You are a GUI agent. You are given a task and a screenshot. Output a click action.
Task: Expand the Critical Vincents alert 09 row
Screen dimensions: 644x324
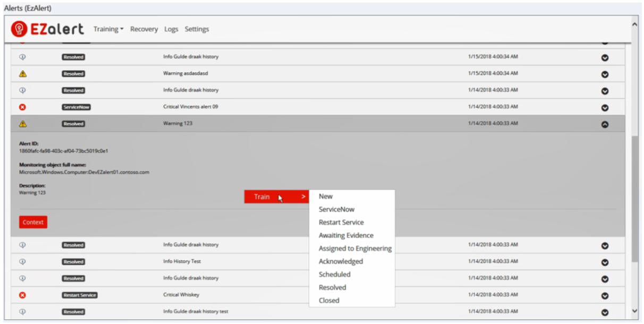click(605, 108)
